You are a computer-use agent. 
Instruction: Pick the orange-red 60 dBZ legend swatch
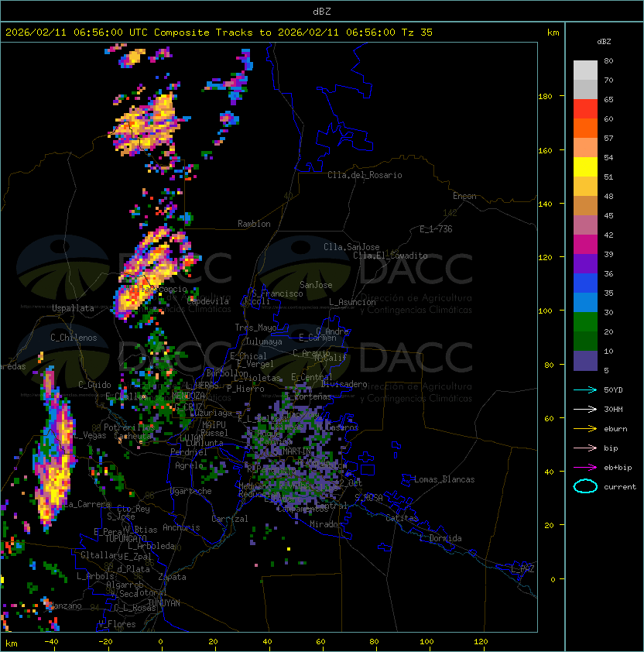[x=585, y=128]
